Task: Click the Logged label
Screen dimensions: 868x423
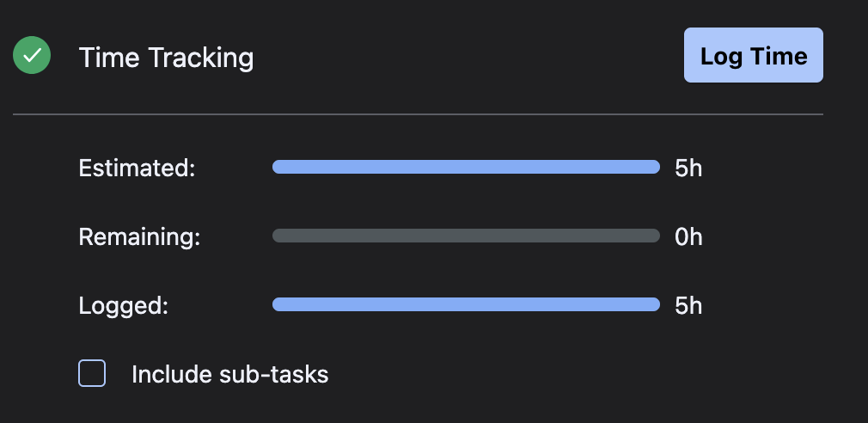Action: point(124,305)
